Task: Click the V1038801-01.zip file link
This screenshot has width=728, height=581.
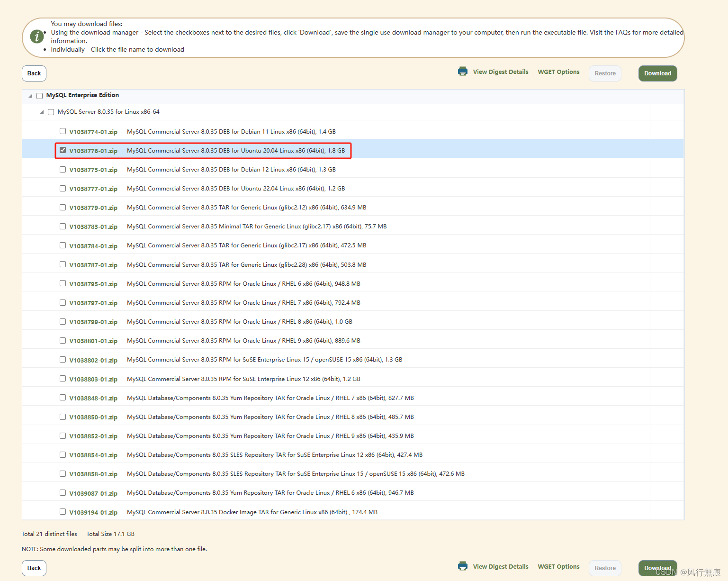Action: (x=93, y=341)
